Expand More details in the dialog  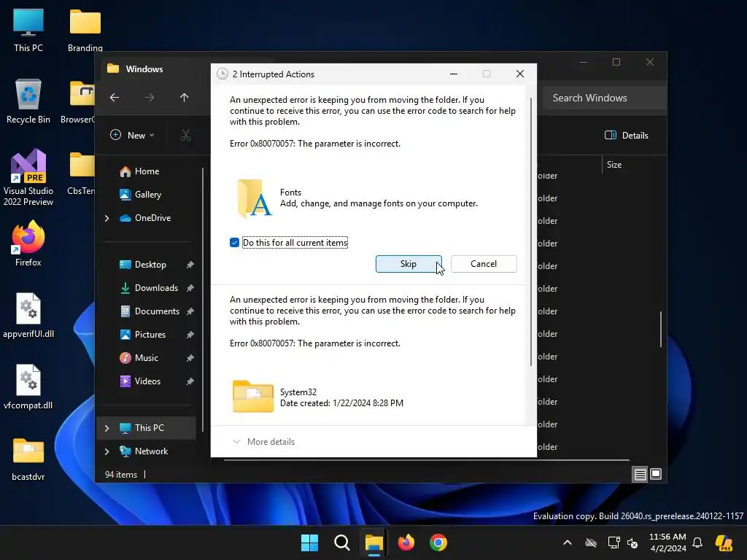pyautogui.click(x=263, y=441)
